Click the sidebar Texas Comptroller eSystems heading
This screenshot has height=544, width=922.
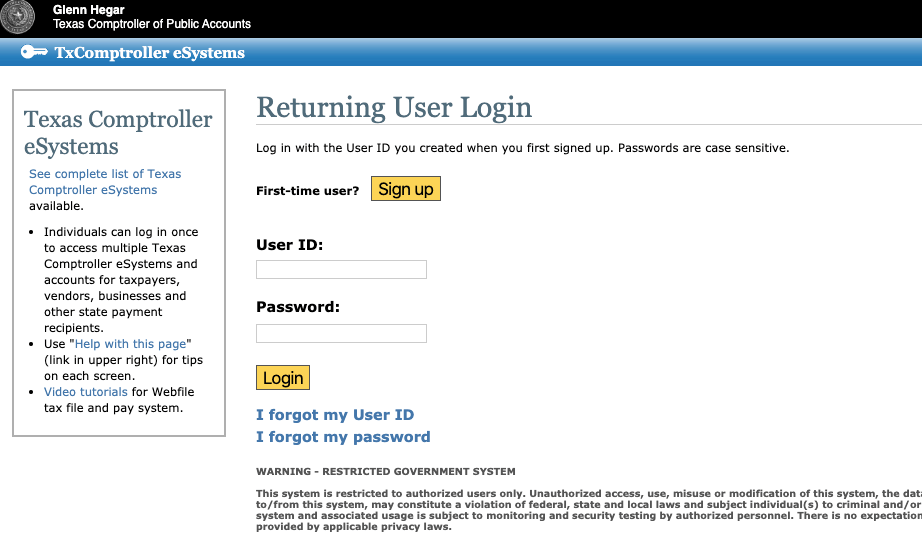point(118,133)
